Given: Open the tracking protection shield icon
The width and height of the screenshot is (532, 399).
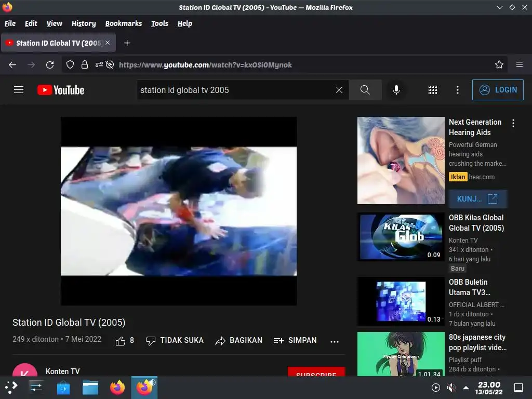Looking at the screenshot, I should (70, 65).
